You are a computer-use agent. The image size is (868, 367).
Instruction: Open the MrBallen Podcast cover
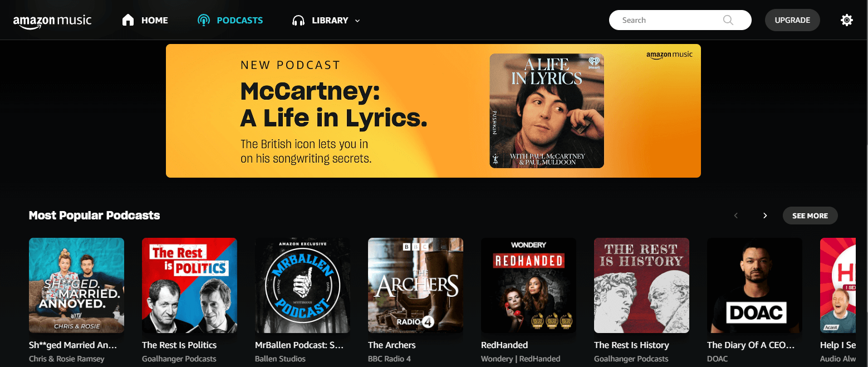(x=302, y=286)
